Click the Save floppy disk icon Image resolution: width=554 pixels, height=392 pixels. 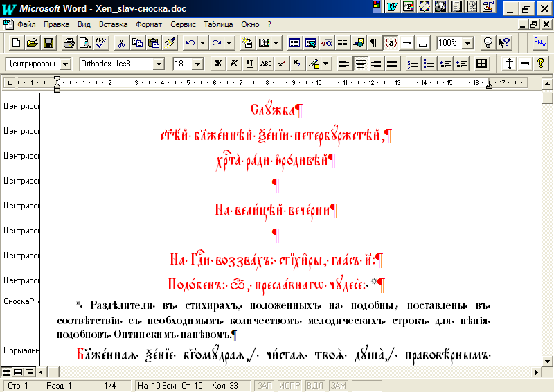[48, 43]
